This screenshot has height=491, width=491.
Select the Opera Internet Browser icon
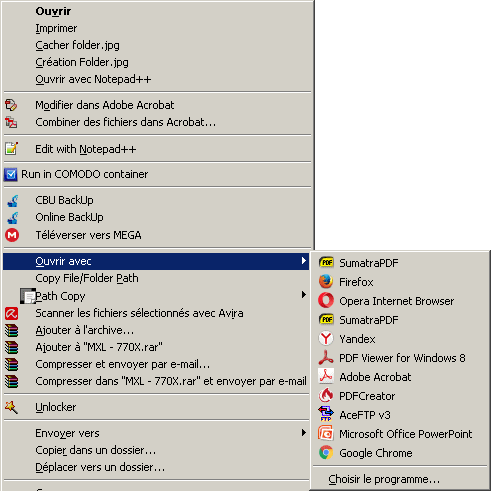click(x=326, y=301)
